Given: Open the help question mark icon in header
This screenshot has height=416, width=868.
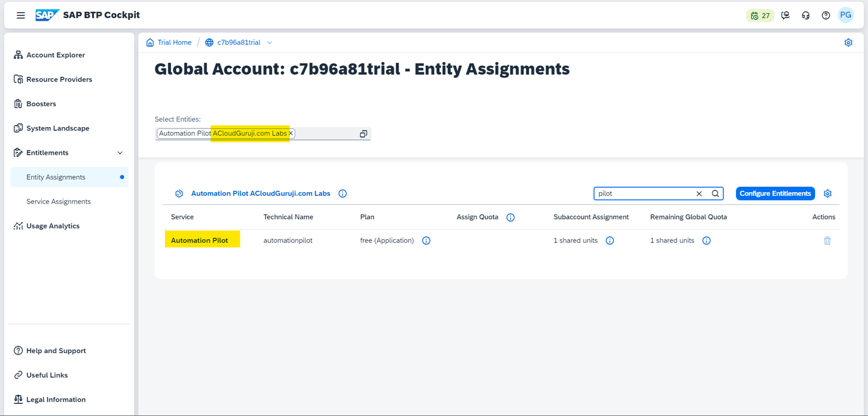Looking at the screenshot, I should 825,16.
